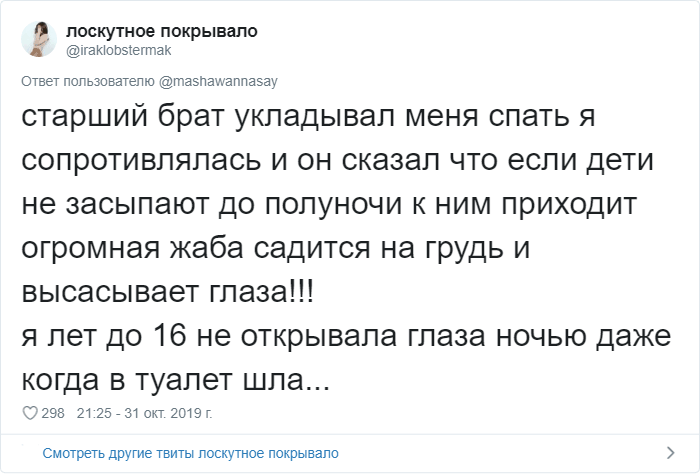Image resolution: width=700 pixels, height=474 pixels.
Task: Visit the @iraklobstermak handle link
Action: [124, 49]
